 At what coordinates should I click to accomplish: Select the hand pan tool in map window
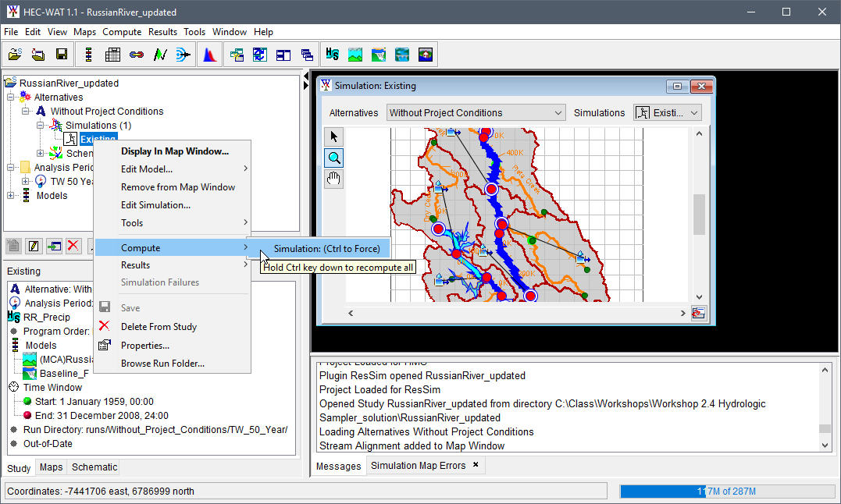point(333,179)
